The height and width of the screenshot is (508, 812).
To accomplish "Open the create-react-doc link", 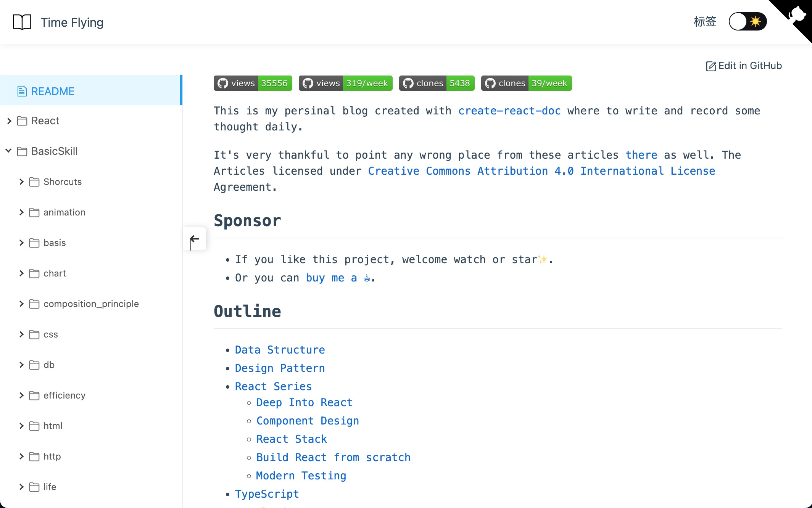I will [509, 111].
